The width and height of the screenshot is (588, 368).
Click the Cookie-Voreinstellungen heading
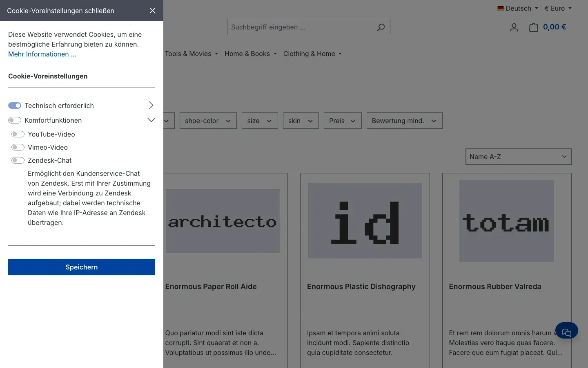(x=48, y=76)
